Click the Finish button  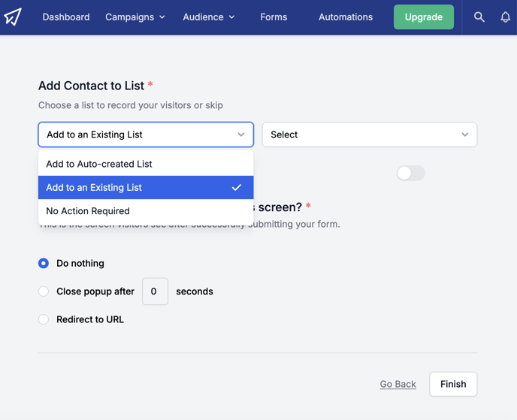point(453,384)
